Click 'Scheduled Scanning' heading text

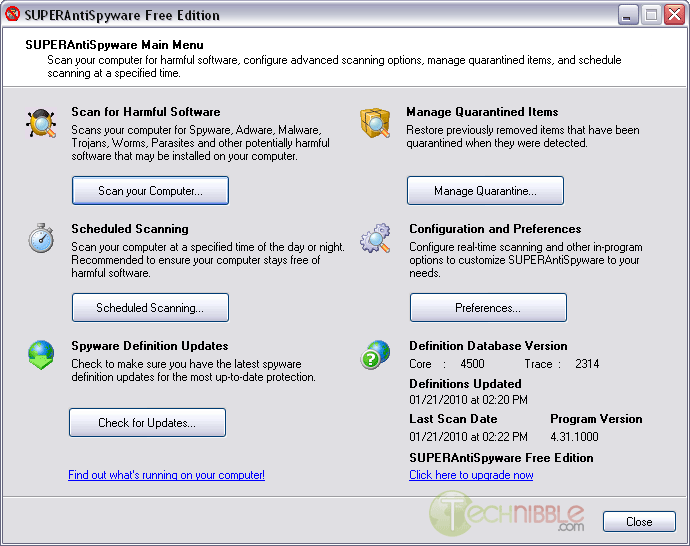(x=130, y=229)
